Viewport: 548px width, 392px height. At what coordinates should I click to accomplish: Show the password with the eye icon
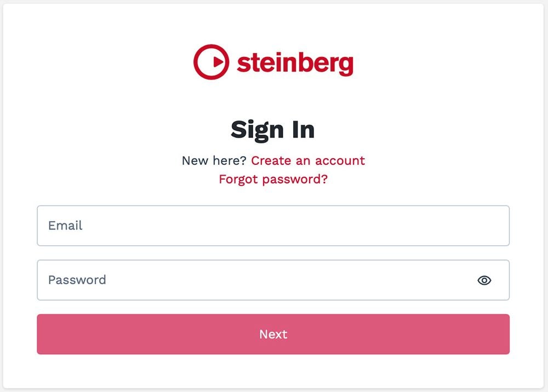point(484,280)
